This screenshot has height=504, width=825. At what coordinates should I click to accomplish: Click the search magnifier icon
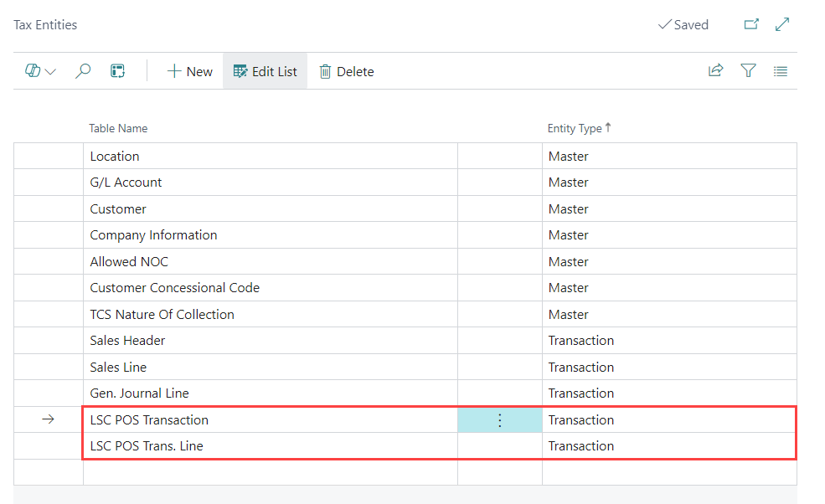pyautogui.click(x=83, y=71)
